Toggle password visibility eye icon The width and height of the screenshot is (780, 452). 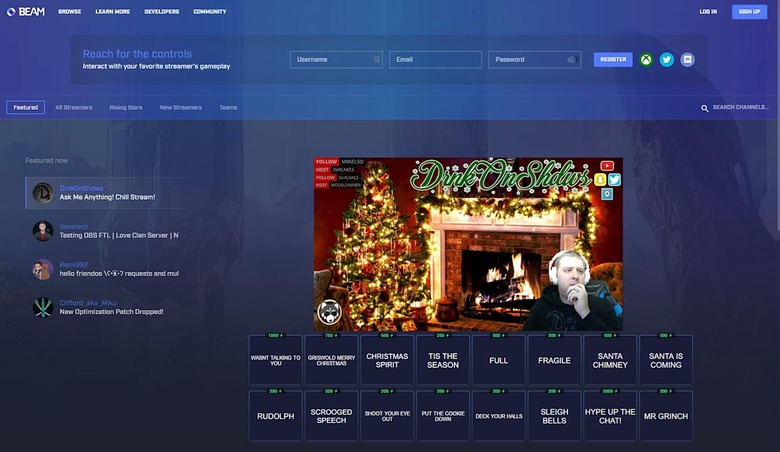tap(571, 60)
